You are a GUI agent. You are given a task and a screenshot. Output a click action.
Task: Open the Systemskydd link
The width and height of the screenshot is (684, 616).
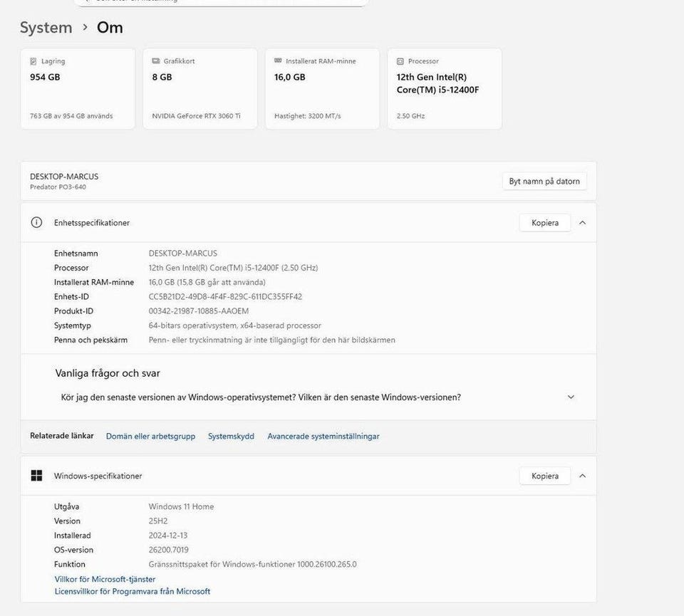[x=231, y=436]
